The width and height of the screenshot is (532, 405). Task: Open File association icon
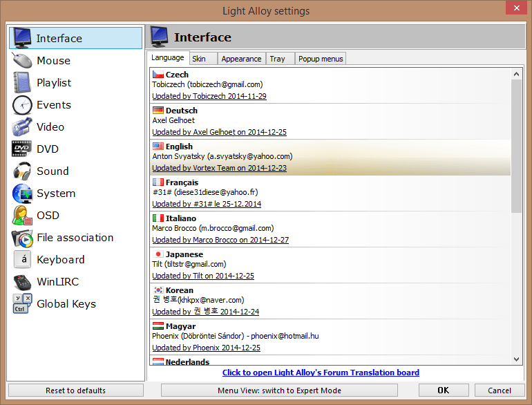[22, 238]
